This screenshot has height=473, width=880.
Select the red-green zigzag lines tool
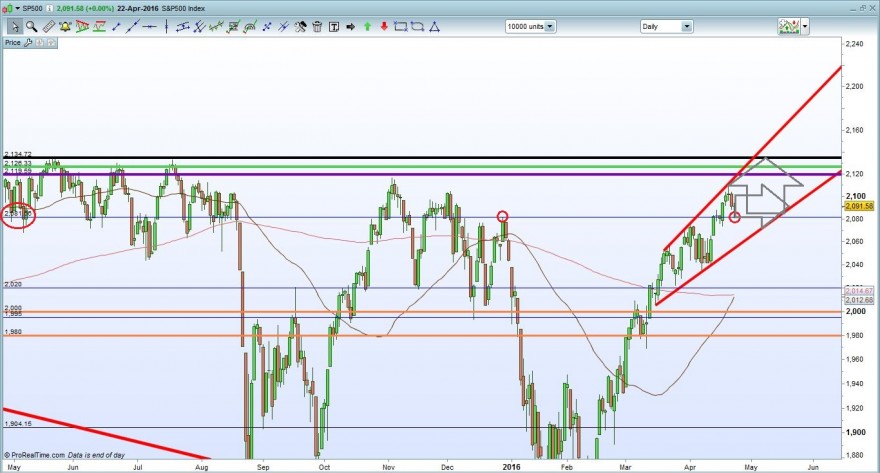click(x=99, y=26)
